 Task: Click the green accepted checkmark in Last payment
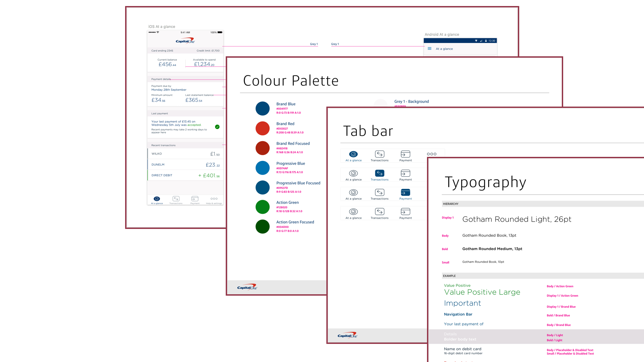(x=217, y=127)
